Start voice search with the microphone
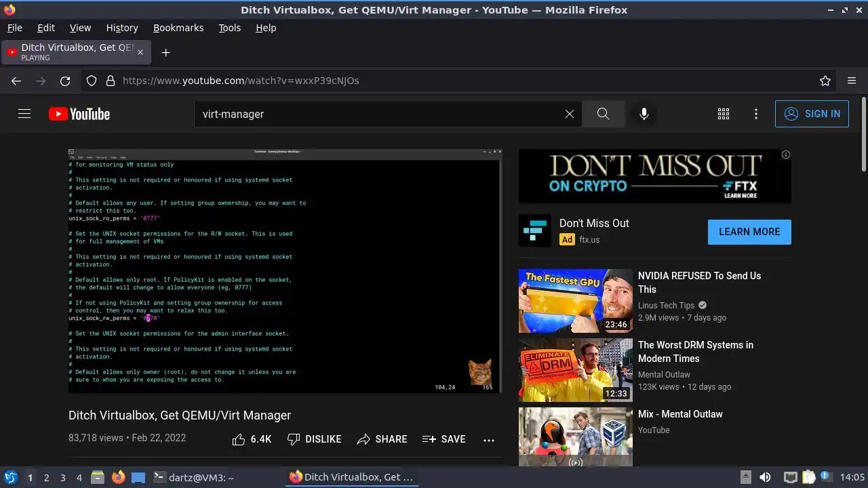 [644, 114]
